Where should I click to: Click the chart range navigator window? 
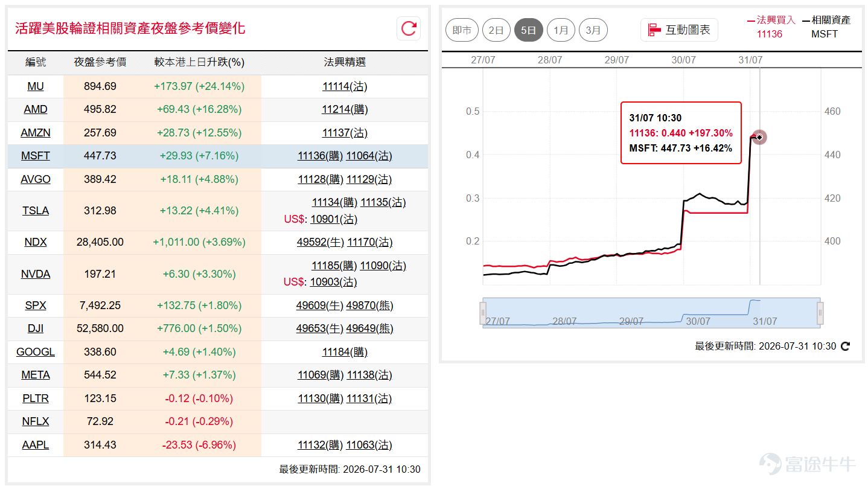[651, 313]
